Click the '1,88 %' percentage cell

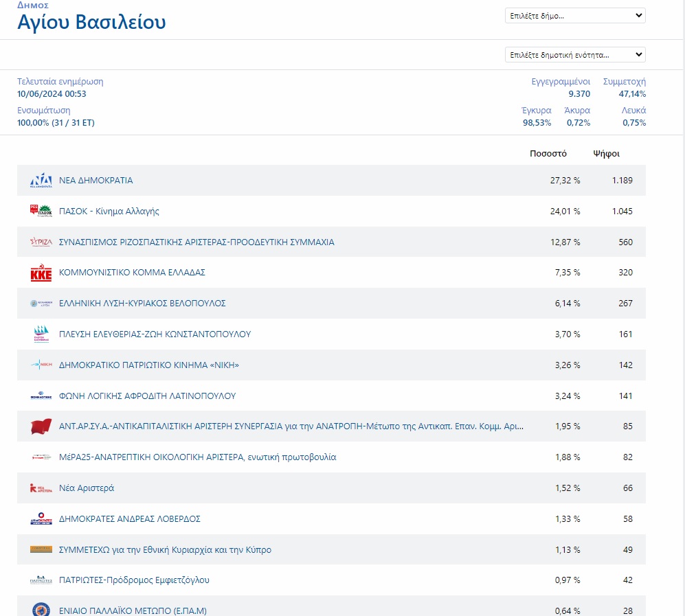coord(568,457)
